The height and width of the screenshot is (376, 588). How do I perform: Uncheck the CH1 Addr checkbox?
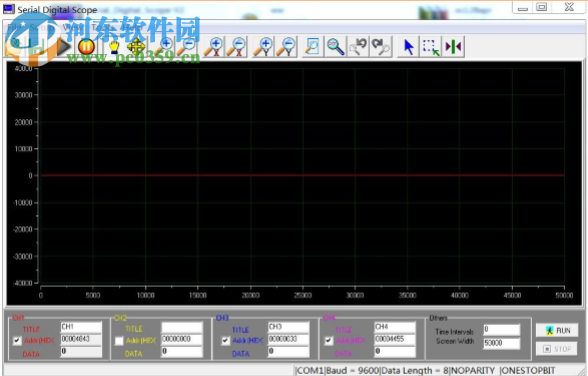point(17,341)
